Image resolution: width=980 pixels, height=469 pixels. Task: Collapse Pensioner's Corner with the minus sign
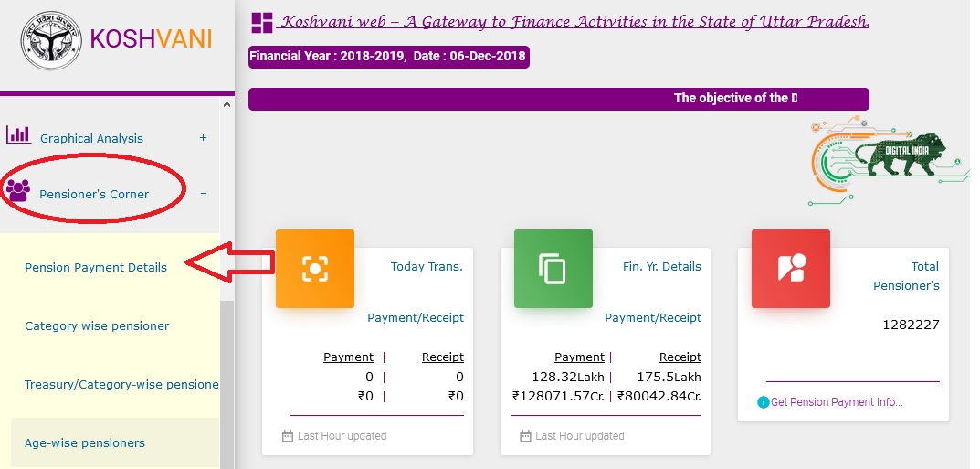tap(204, 194)
